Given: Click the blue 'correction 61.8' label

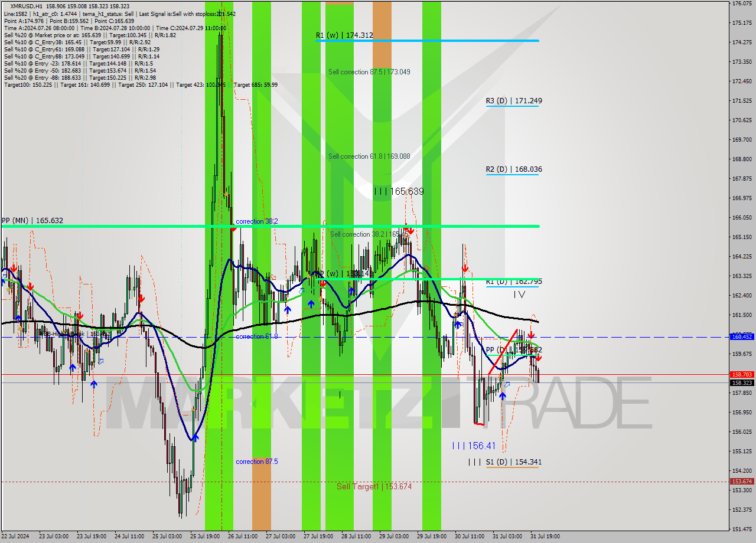Looking at the screenshot, I should (x=257, y=336).
